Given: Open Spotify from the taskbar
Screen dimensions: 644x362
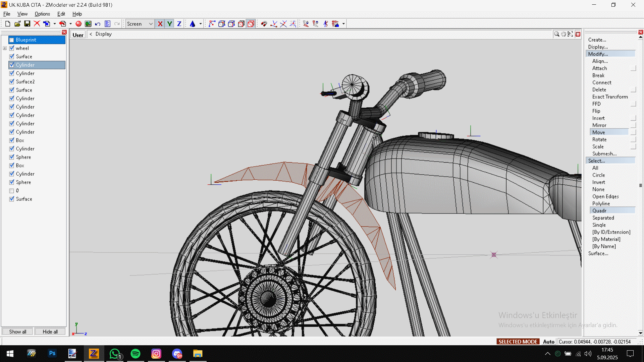Looking at the screenshot, I should tap(136, 354).
